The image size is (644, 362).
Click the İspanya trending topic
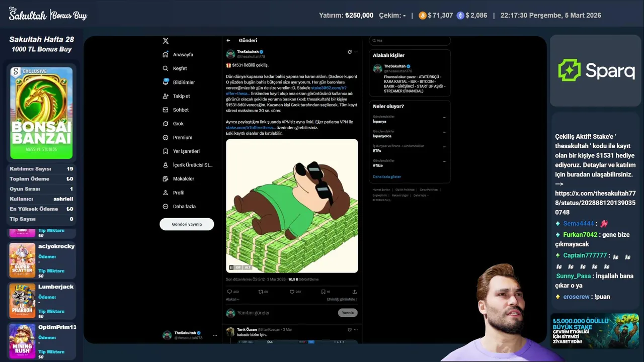[x=379, y=121]
